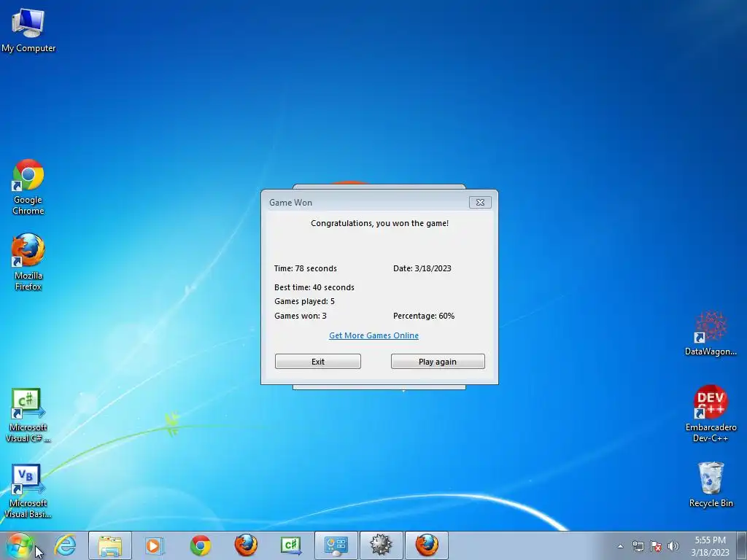Image resolution: width=747 pixels, height=560 pixels.
Task: Open the clock showing 5:55 PM
Action: [710, 546]
